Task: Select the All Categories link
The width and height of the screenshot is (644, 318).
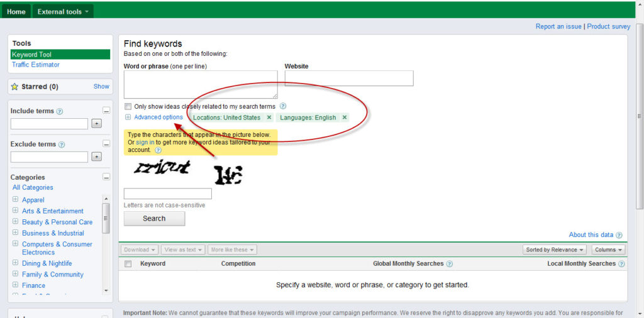Action: (33, 187)
